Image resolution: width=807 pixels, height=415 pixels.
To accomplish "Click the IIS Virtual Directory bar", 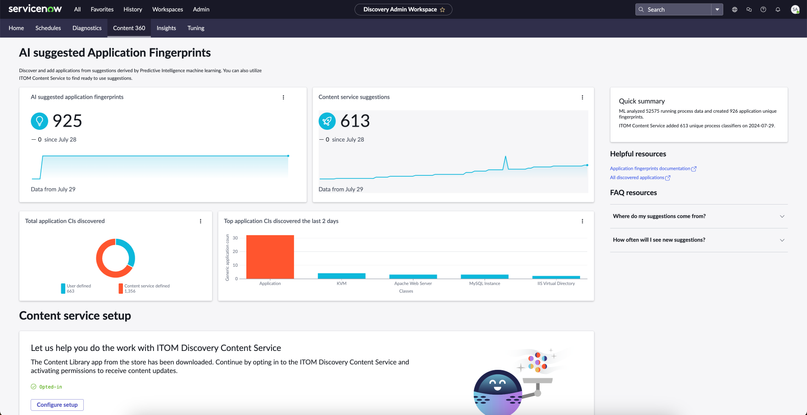I will (556, 277).
